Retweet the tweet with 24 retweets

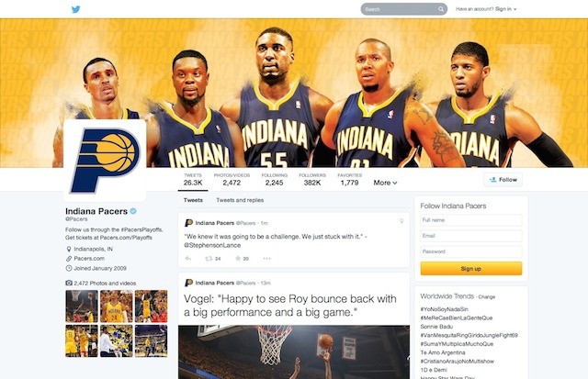coord(209,259)
